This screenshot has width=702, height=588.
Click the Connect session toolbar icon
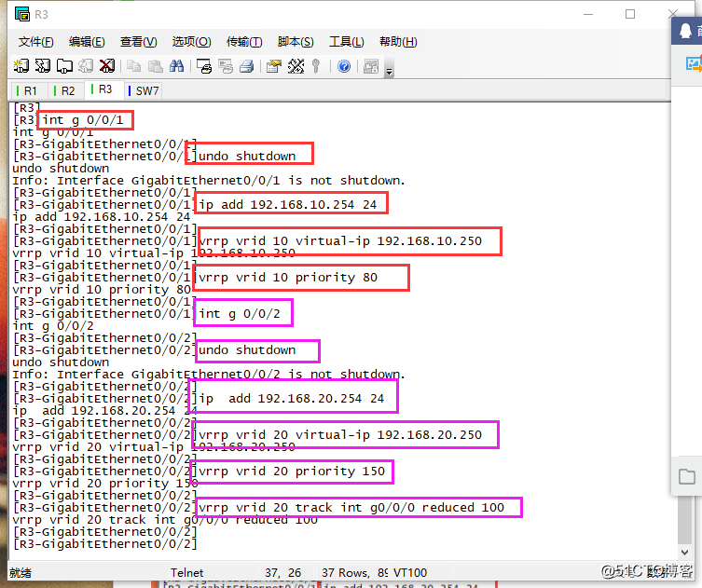[21, 66]
